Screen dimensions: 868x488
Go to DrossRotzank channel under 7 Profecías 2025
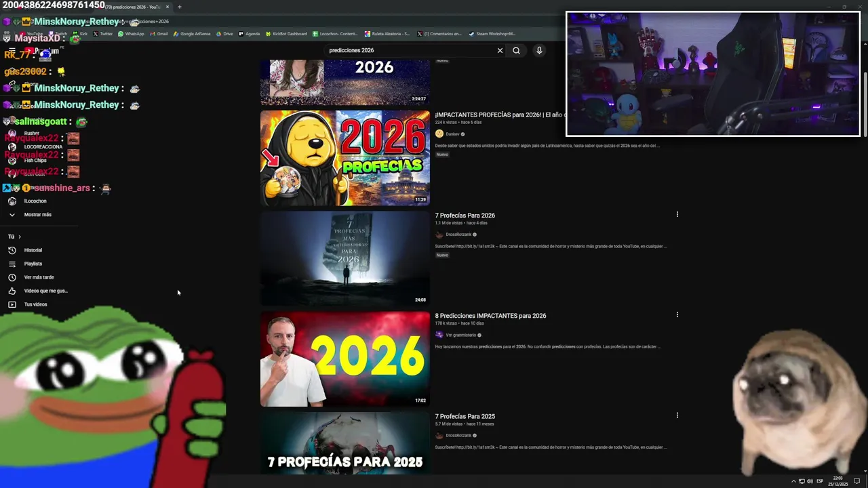click(458, 435)
